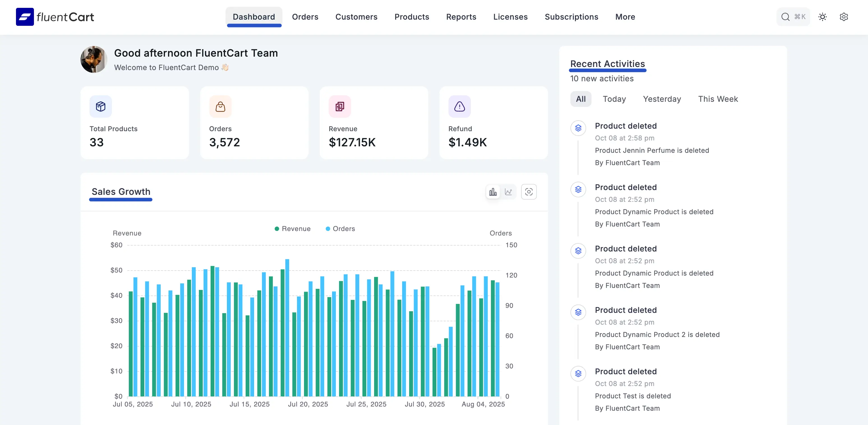This screenshot has width=868, height=425.
Task: Select the This Week activities tab
Action: click(717, 99)
